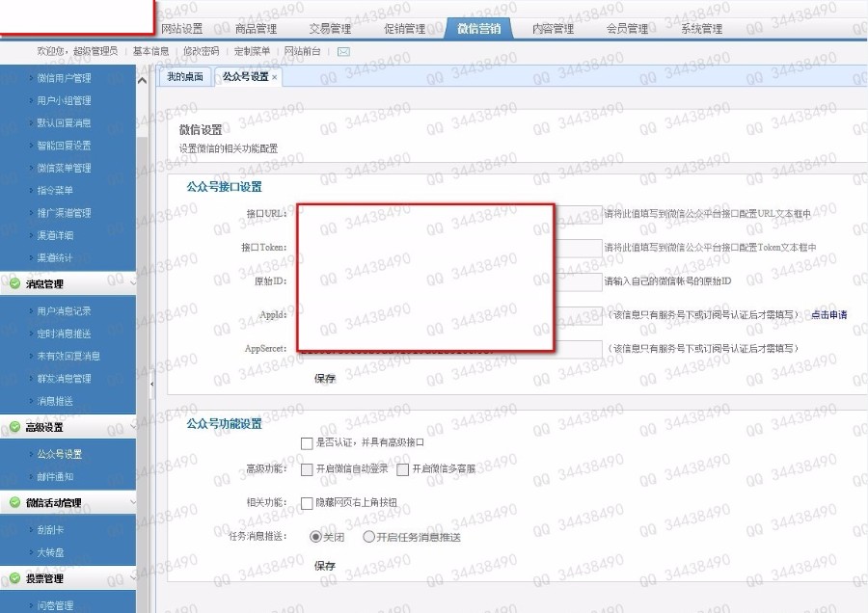The height and width of the screenshot is (613, 868).
Task: Collapse the 消息管理 section
Action: [132, 282]
